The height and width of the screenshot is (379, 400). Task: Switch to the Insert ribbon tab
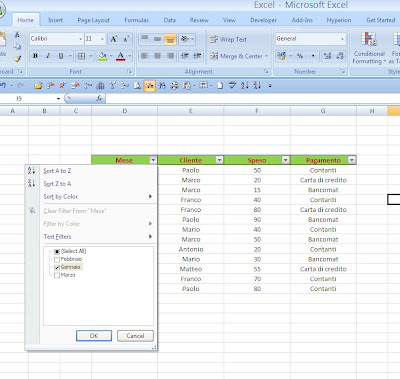tap(55, 20)
